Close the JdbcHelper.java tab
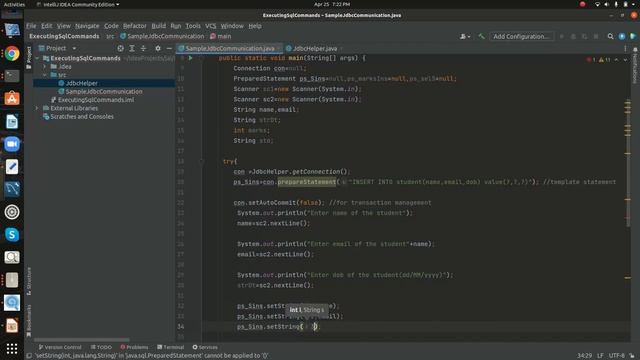Image resolution: width=640 pixels, height=360 pixels. point(341,48)
